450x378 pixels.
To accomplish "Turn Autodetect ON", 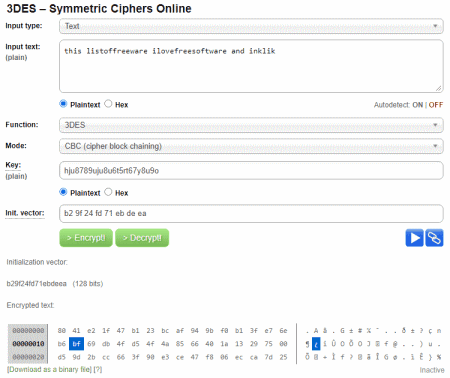I will pos(417,105).
